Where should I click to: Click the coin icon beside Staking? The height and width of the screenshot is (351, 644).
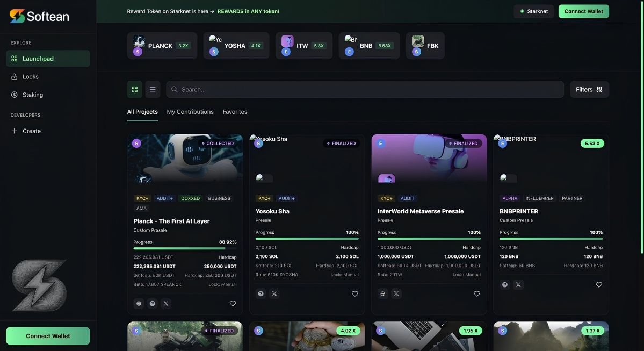pyautogui.click(x=15, y=95)
